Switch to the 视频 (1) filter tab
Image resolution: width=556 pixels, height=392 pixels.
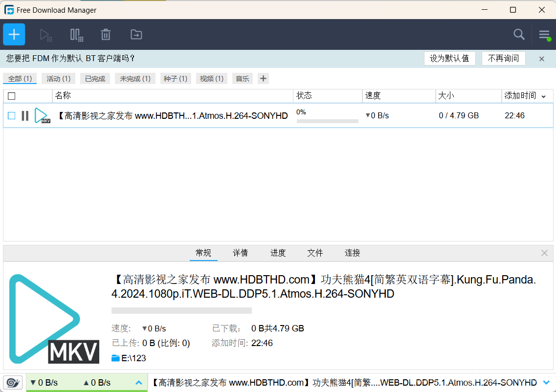tap(212, 79)
